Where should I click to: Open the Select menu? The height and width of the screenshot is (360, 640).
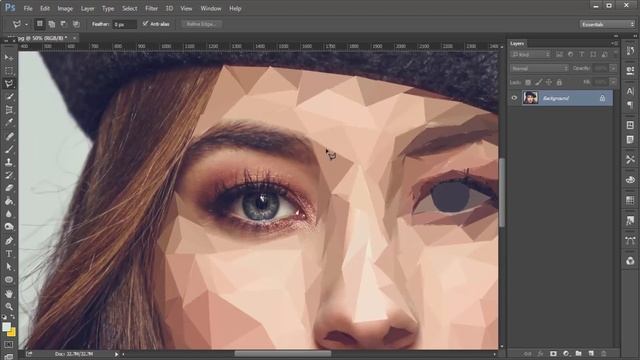tap(129, 8)
